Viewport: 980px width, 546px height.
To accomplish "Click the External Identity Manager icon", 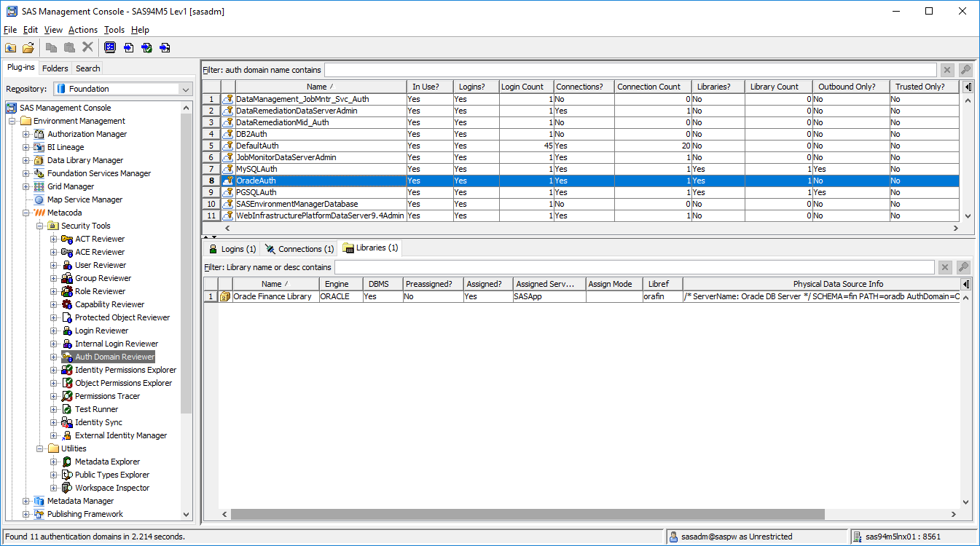I will pyautogui.click(x=67, y=435).
